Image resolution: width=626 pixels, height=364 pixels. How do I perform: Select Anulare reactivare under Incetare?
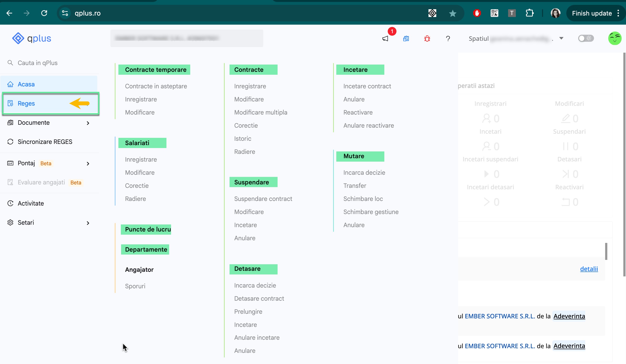coord(369,125)
